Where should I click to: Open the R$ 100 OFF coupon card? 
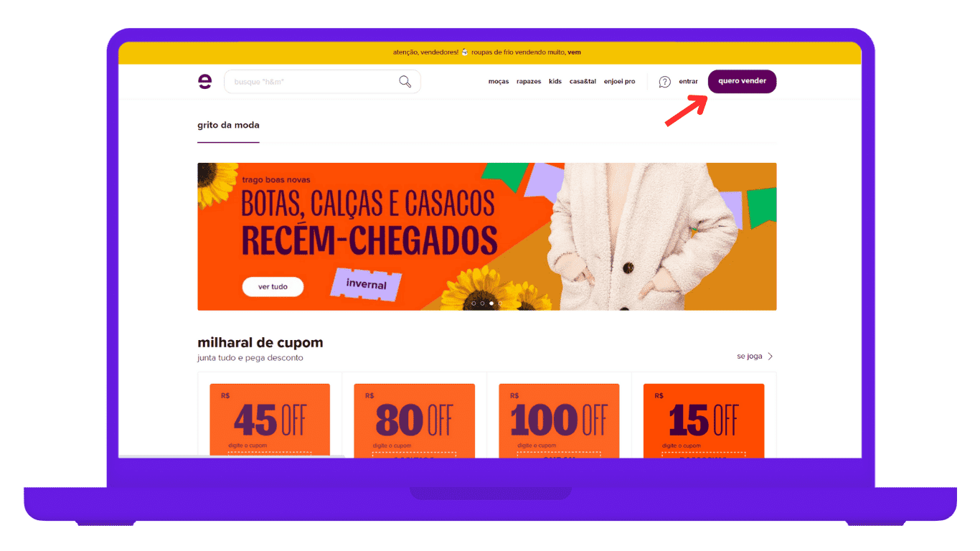[x=559, y=420]
